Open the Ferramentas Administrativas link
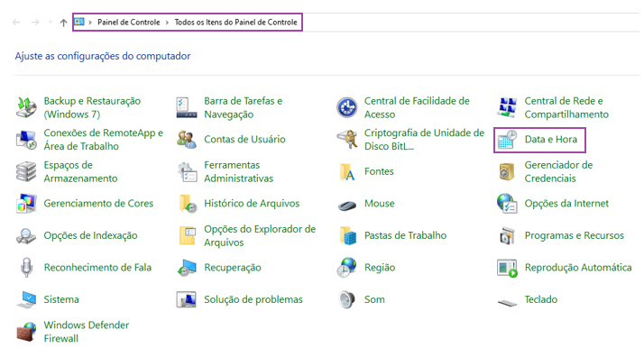Viewport: 644px width, 348px height. (x=239, y=171)
